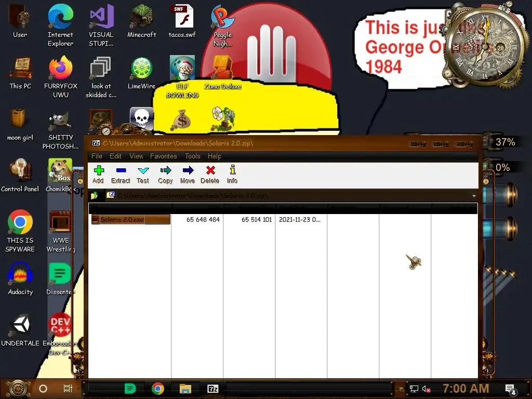Launch THIS IS SPYWARE Chrome icon
The height and width of the screenshot is (399, 532).
coord(20,231)
